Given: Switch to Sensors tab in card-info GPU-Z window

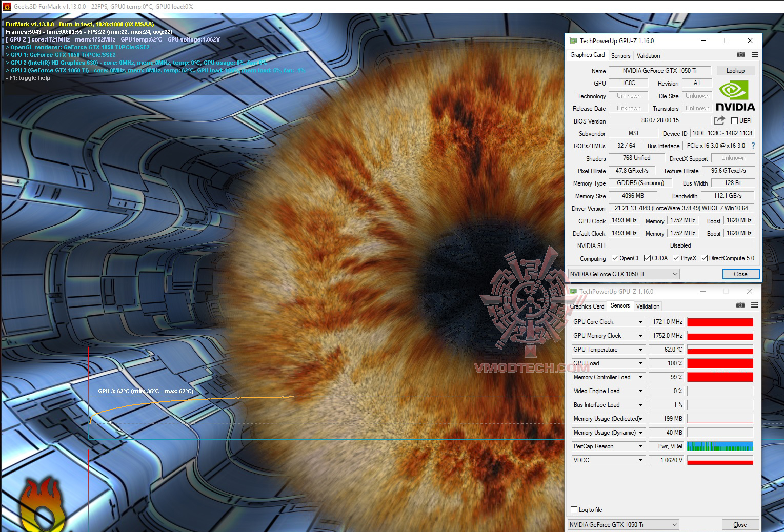Looking at the screenshot, I should 620,56.
